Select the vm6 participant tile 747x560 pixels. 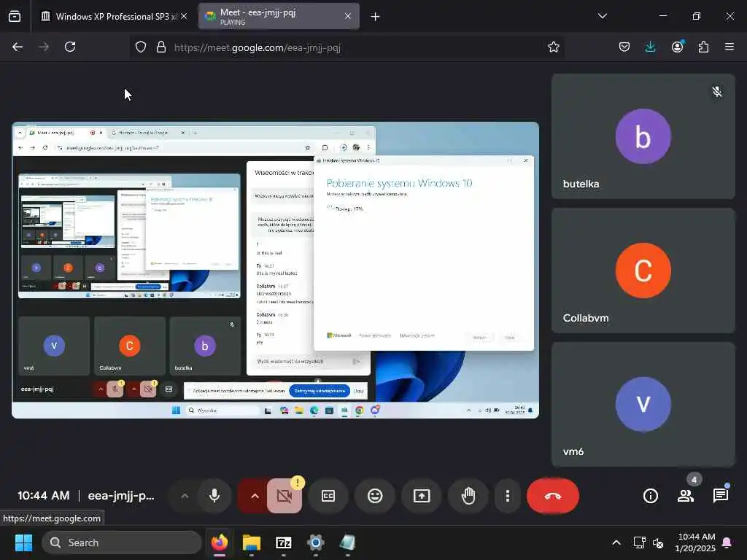pos(643,404)
